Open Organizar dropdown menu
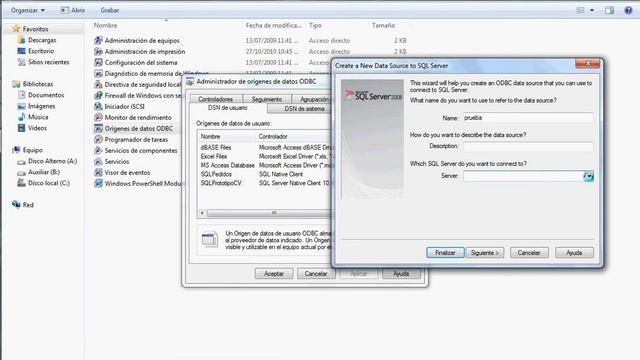The image size is (640, 360). point(28,10)
